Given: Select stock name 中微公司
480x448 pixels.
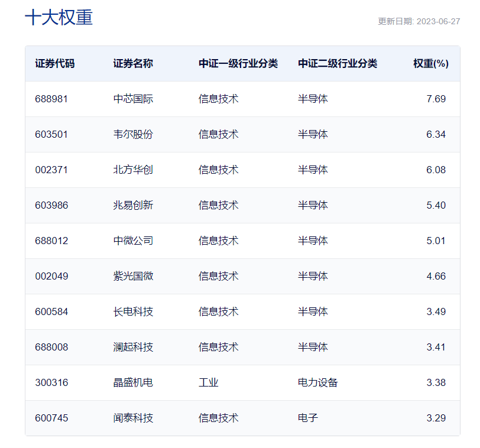Looking at the screenshot, I should pyautogui.click(x=133, y=241).
